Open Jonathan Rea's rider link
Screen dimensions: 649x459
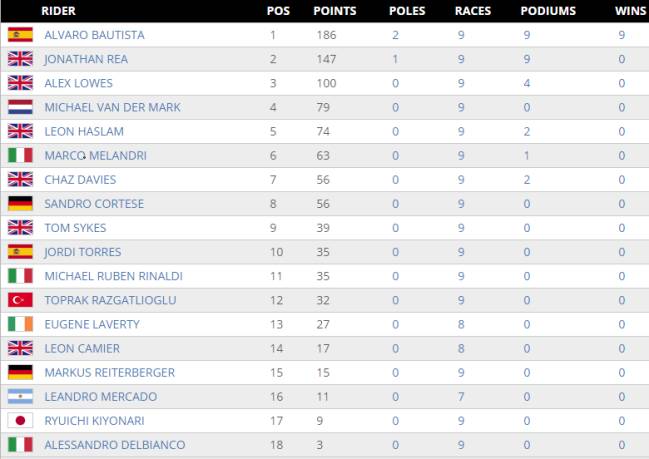pyautogui.click(x=86, y=59)
